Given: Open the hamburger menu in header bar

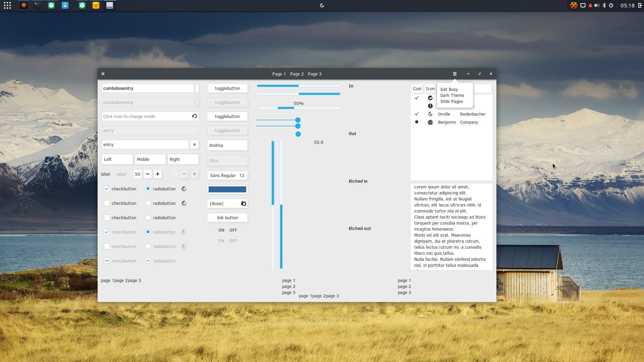Looking at the screenshot, I should 455,74.
